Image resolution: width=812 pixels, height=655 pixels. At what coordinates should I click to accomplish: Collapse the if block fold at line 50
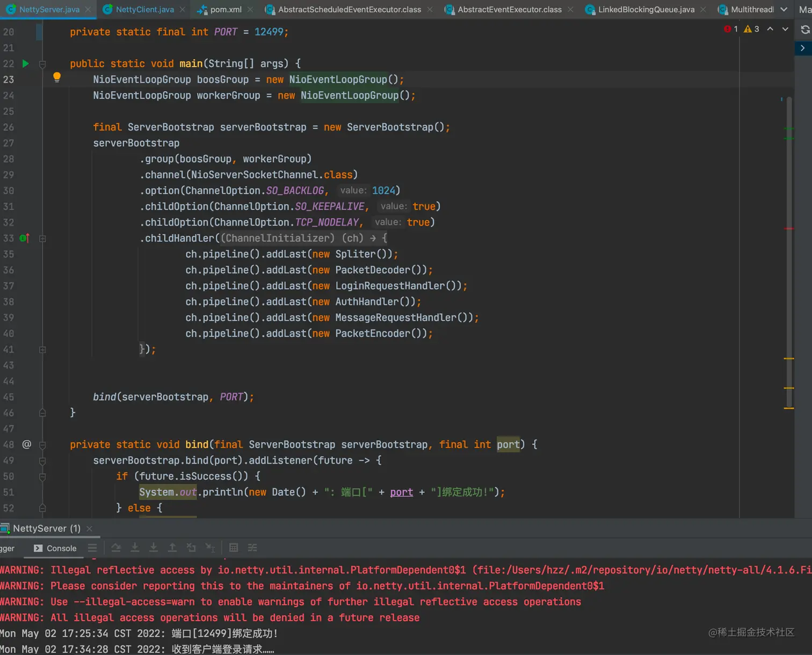pyautogui.click(x=42, y=477)
